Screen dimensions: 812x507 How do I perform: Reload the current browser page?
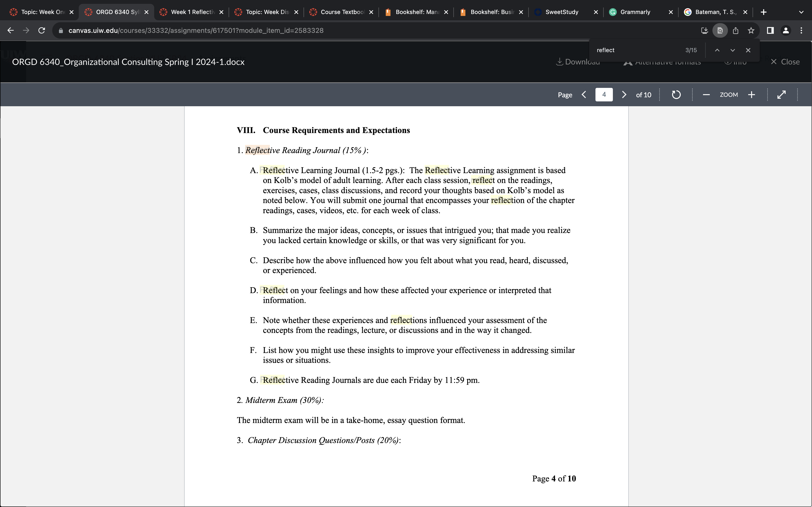click(42, 30)
